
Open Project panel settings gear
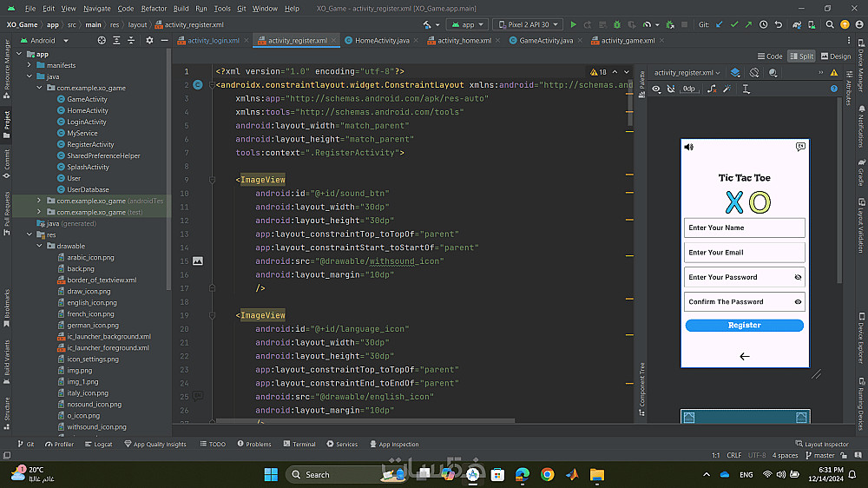pos(149,40)
